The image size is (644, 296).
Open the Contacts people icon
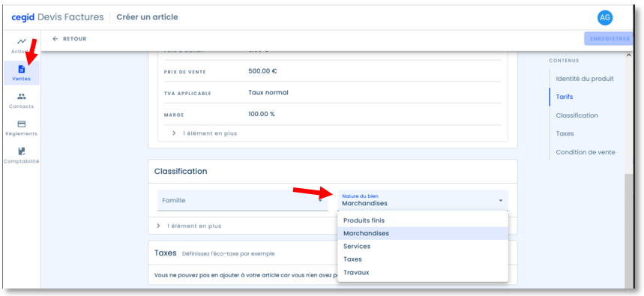click(21, 97)
